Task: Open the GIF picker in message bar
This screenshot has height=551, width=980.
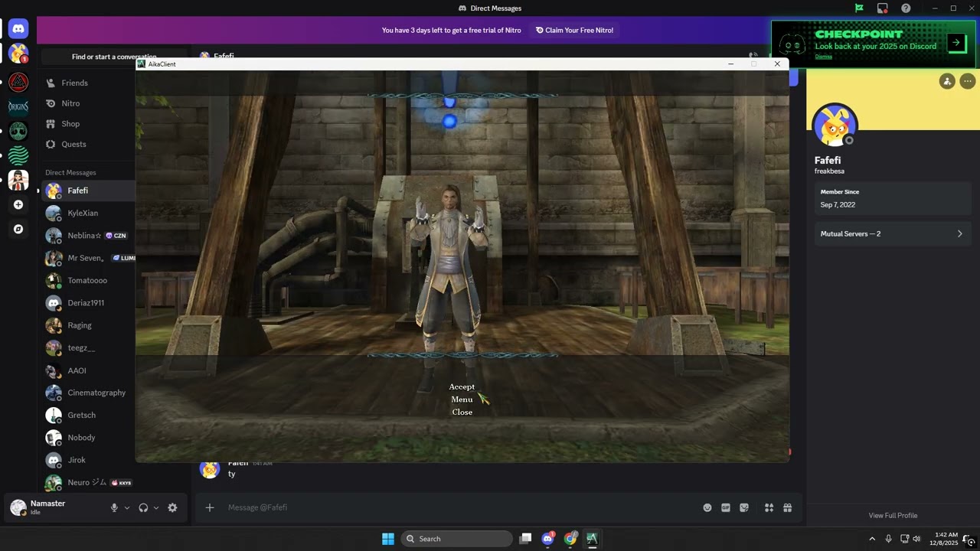Action: pos(726,507)
